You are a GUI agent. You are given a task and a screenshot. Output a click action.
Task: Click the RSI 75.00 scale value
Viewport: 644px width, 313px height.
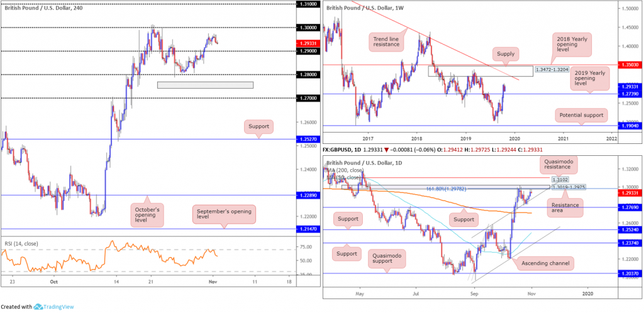(x=307, y=246)
